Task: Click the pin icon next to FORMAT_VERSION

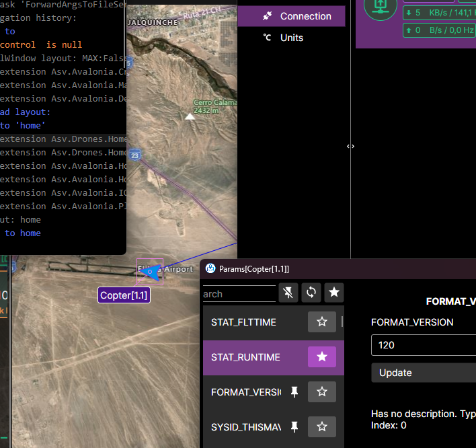Action: point(294,391)
